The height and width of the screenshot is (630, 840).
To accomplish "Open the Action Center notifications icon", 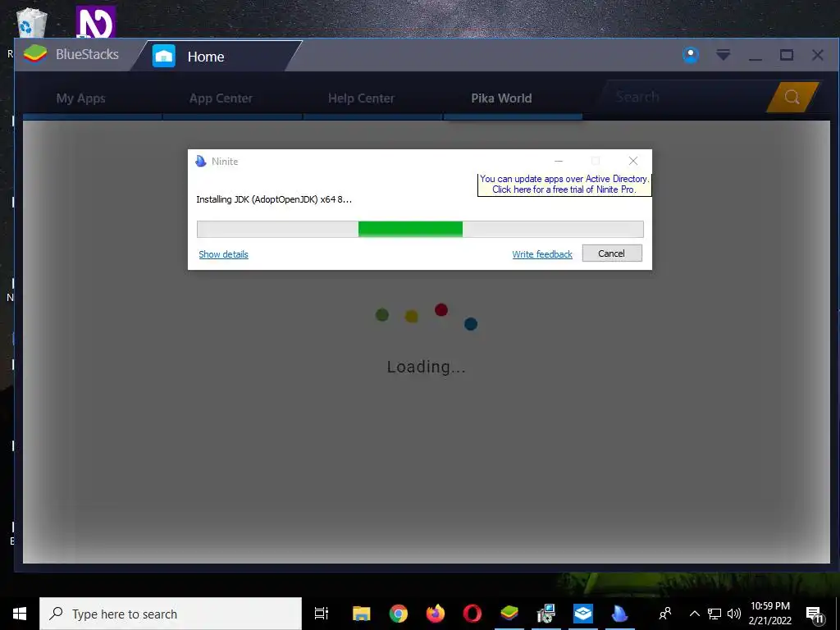I will [x=815, y=614].
